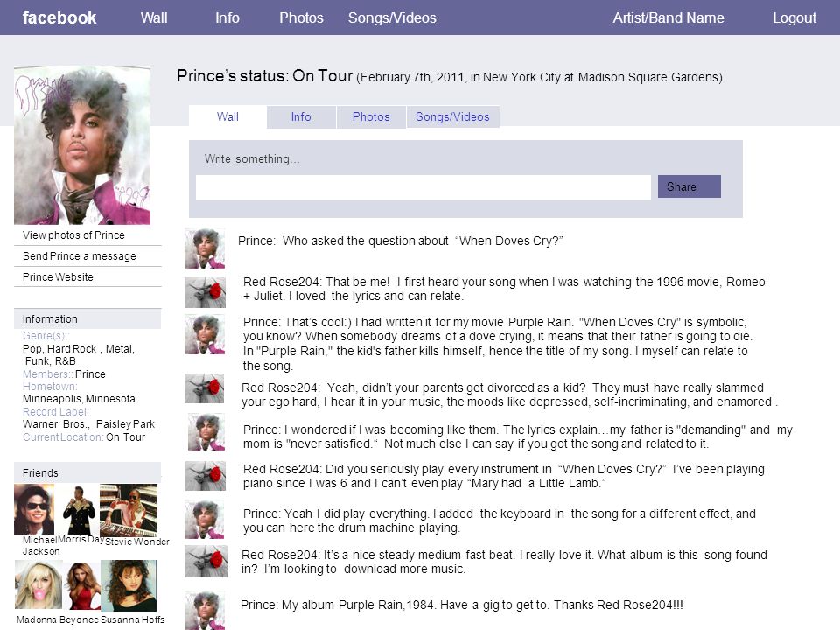Open Stevie Wonder's friend photo
840x630 pixels.
(129, 510)
